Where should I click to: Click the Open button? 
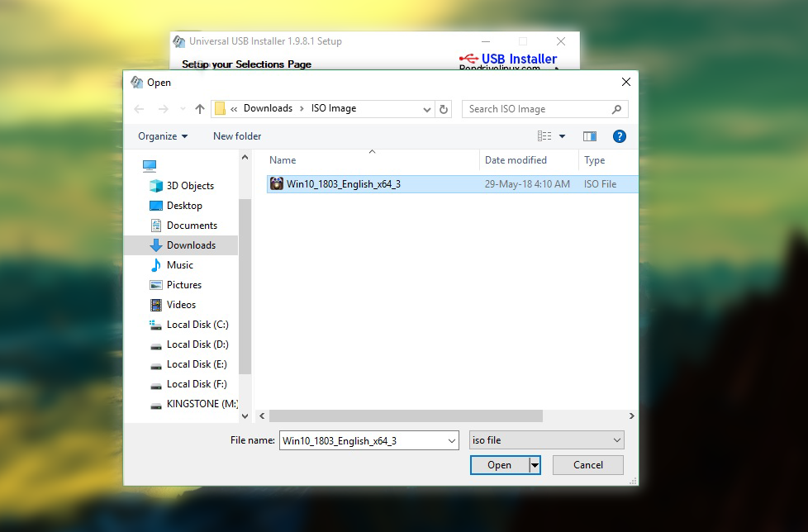pos(499,465)
